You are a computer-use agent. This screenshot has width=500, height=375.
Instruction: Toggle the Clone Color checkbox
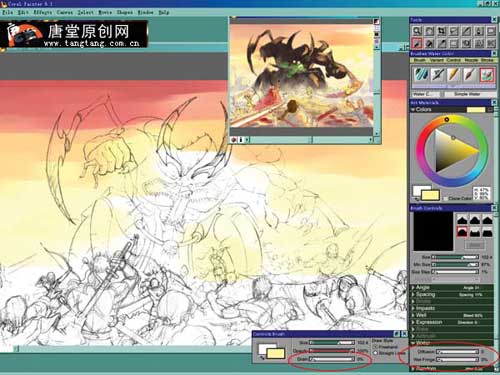point(446,198)
